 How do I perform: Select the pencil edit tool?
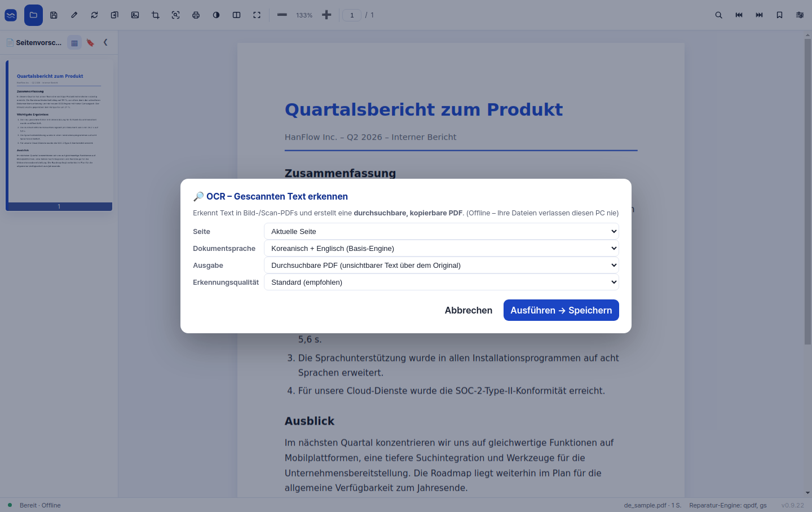[x=74, y=15]
